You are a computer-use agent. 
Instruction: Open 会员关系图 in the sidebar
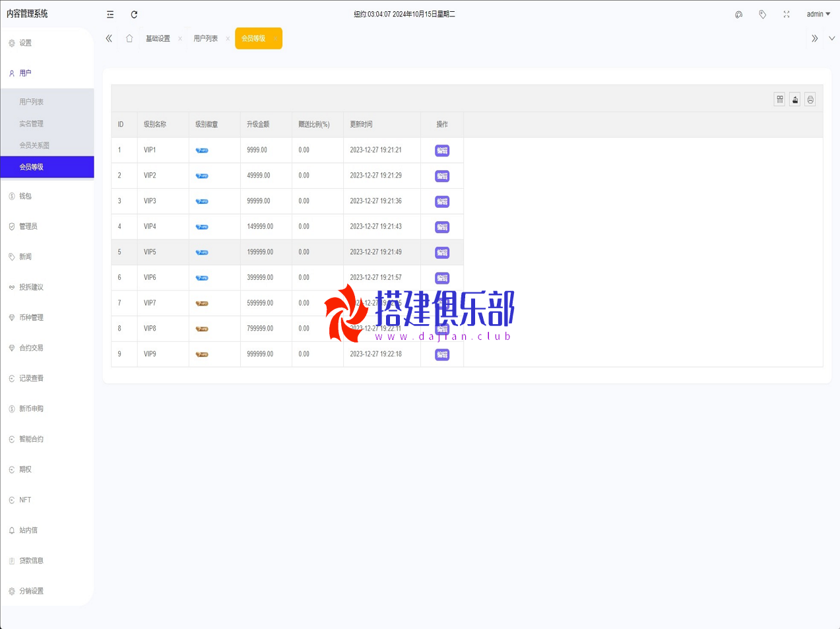click(47, 145)
